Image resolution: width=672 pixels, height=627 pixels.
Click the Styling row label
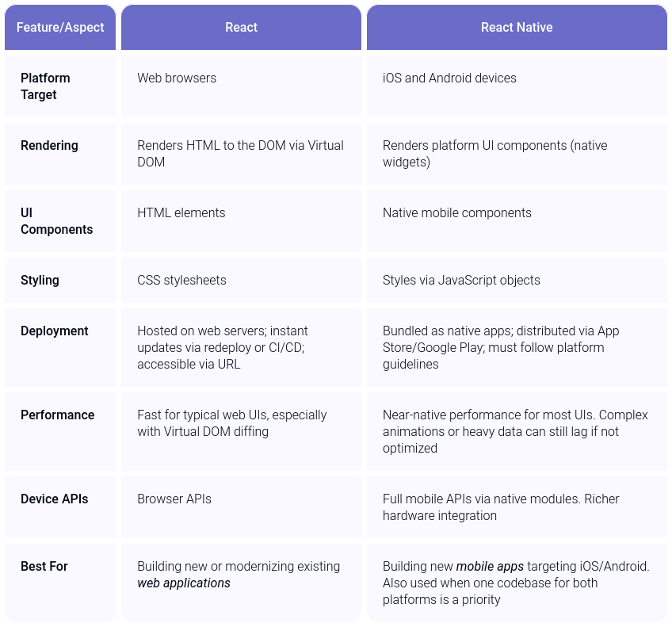(x=40, y=281)
